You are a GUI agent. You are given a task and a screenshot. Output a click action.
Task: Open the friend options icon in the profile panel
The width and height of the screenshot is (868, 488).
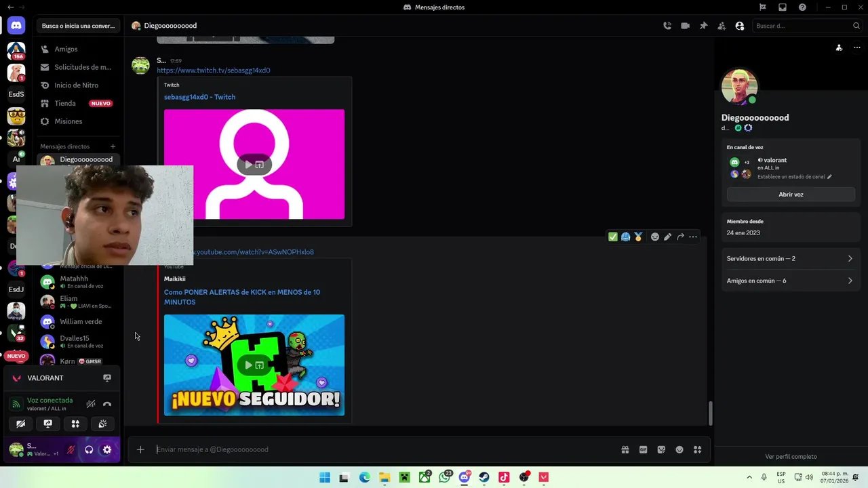[x=839, y=47]
